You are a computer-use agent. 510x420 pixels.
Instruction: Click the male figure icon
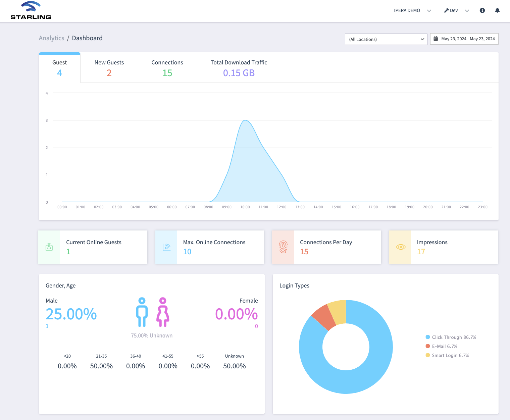(142, 312)
